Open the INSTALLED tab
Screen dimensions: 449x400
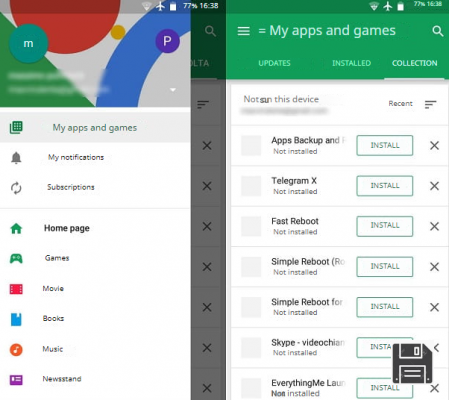coord(351,63)
